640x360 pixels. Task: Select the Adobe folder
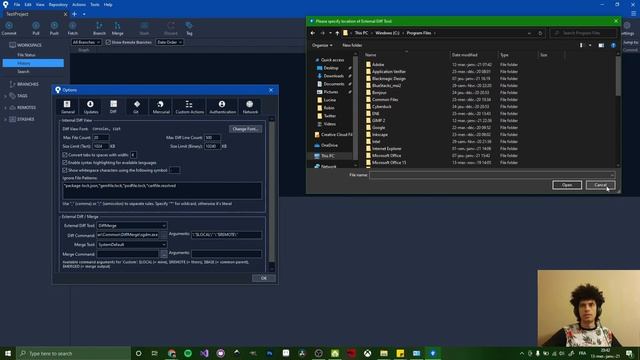tap(378, 64)
